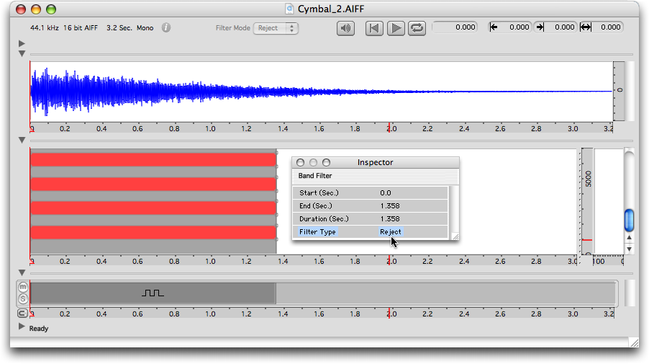This screenshot has height=364, width=649.
Task: Click the C button beside bottom ruler
Action: 22,313
